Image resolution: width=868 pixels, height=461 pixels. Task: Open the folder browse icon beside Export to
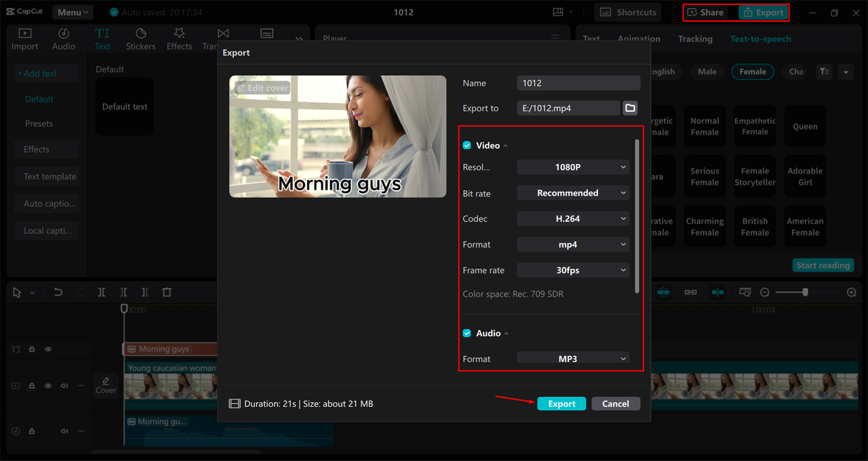tap(631, 108)
